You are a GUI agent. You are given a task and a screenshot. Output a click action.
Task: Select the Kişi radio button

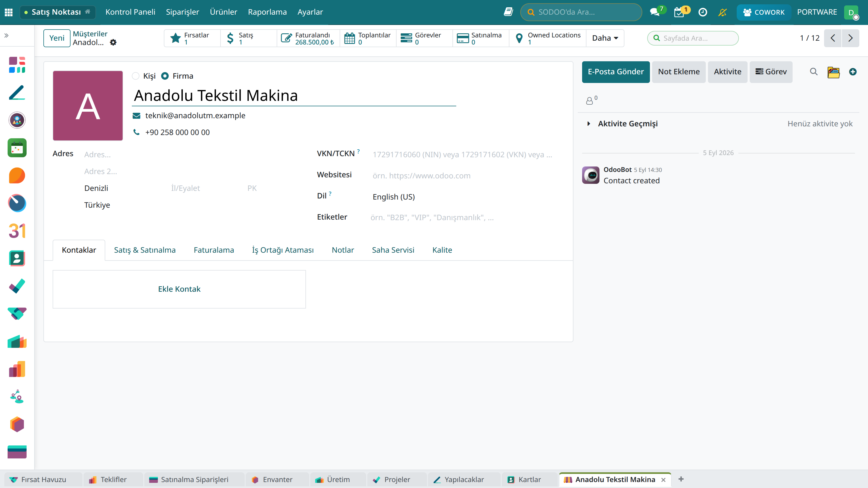click(135, 76)
